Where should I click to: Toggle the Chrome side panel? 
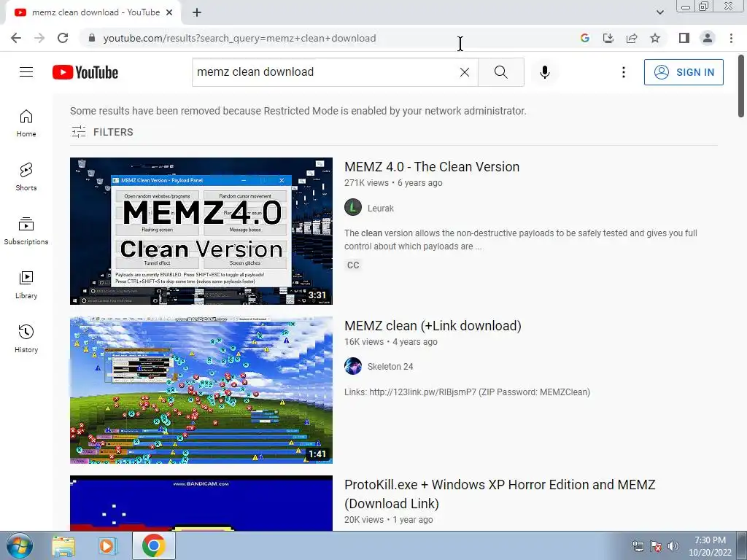684,38
